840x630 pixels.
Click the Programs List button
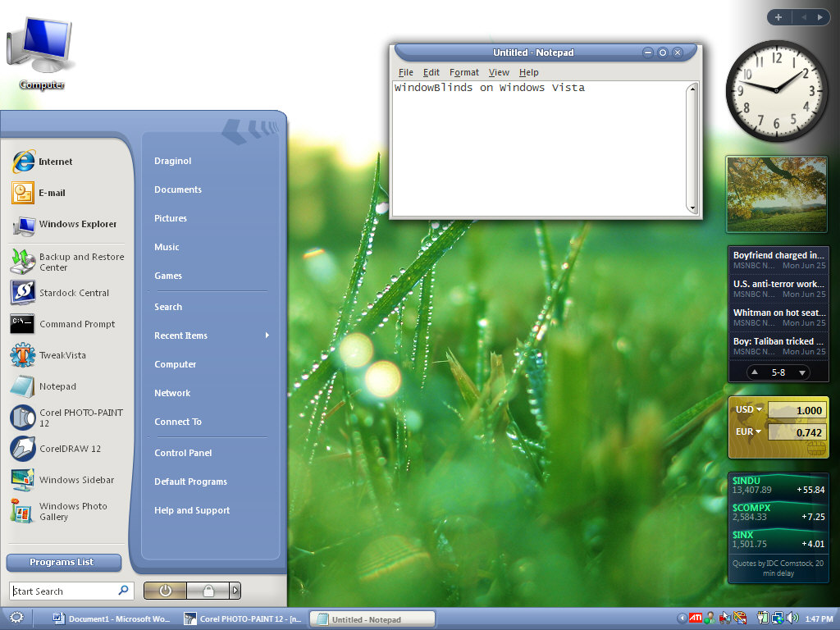coord(64,563)
